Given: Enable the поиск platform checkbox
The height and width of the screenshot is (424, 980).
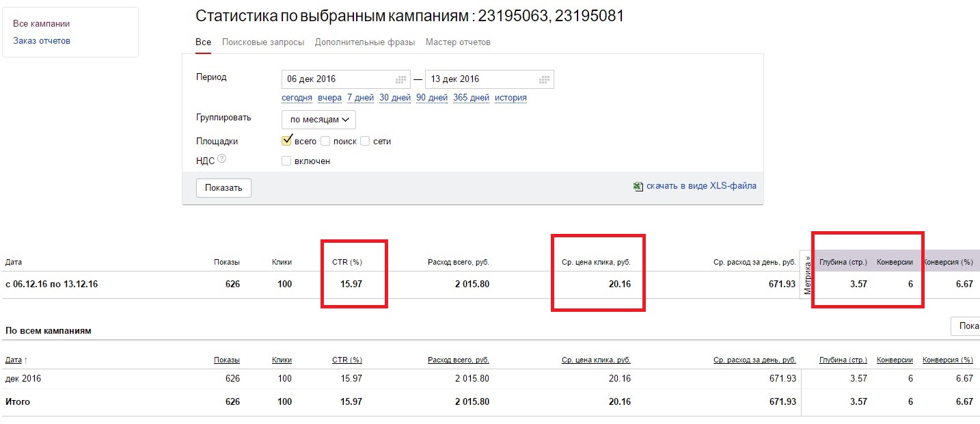Looking at the screenshot, I should click(325, 142).
